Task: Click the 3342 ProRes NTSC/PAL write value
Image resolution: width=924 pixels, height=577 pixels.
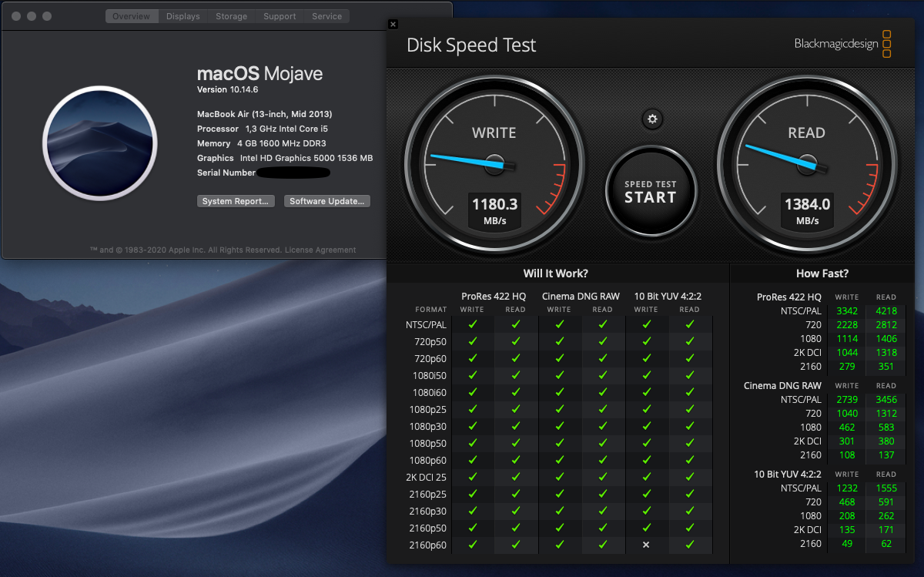Action: tap(847, 311)
